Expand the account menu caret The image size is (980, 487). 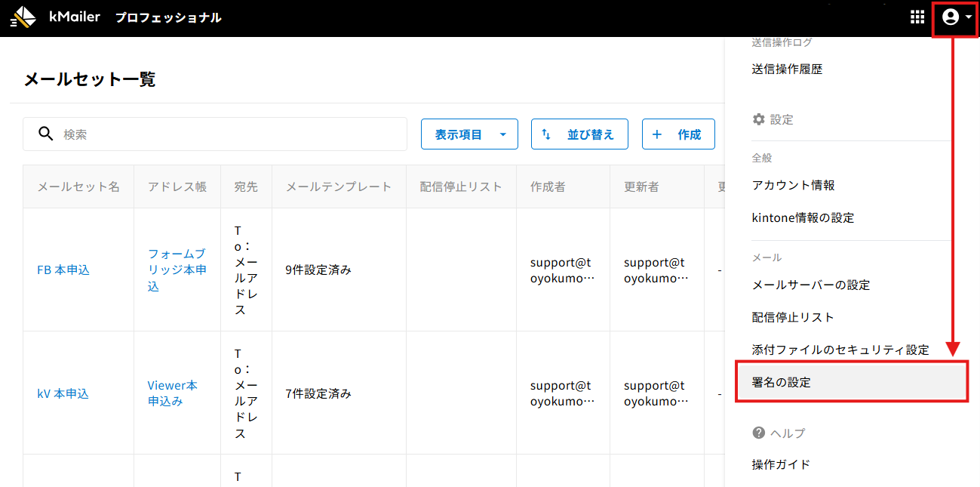click(969, 17)
